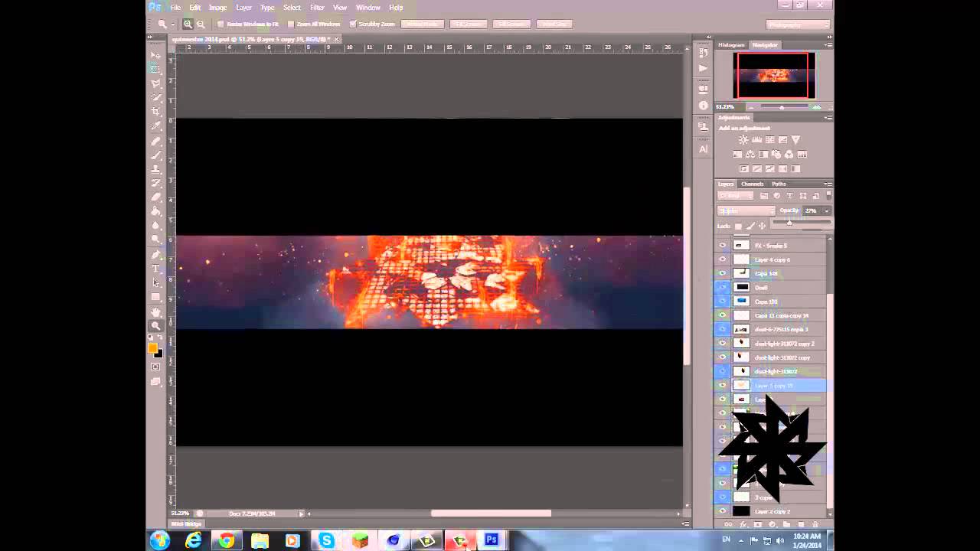Open the layer blend mode dropdown
This screenshot has width=980, height=551.
(746, 211)
